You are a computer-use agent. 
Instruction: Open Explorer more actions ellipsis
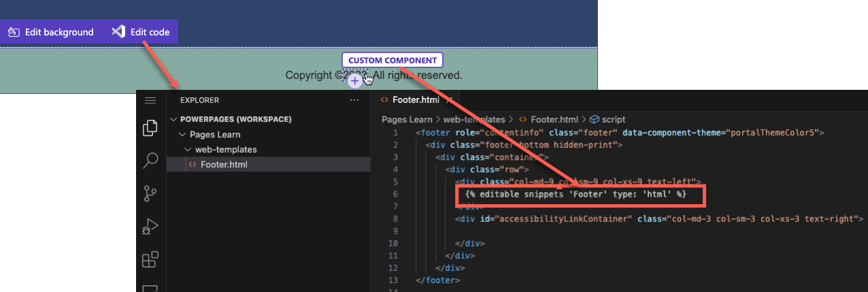pyautogui.click(x=354, y=100)
